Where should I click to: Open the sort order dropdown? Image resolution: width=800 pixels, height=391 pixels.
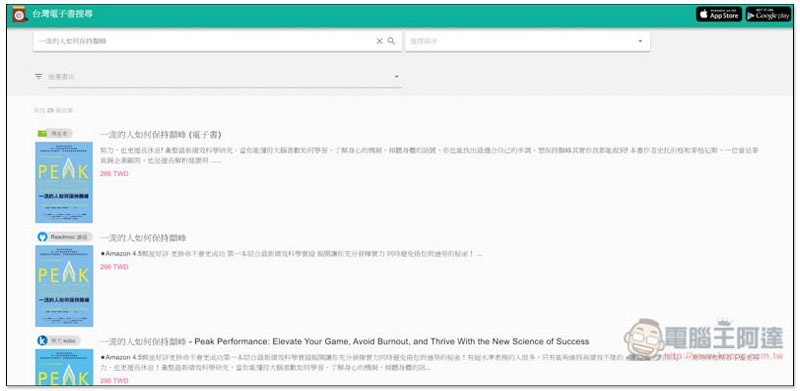[528, 41]
